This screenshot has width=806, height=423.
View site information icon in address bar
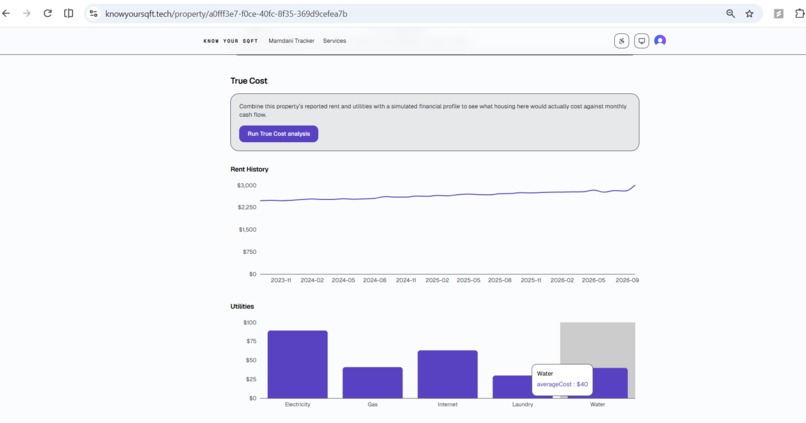[x=93, y=14]
